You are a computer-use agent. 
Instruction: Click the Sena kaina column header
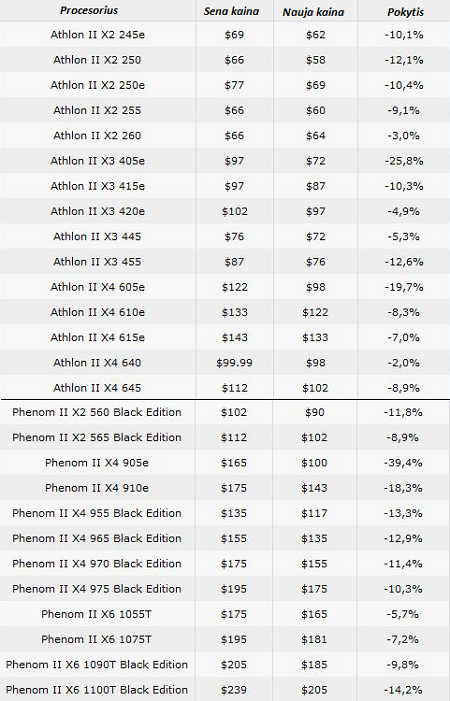click(231, 11)
